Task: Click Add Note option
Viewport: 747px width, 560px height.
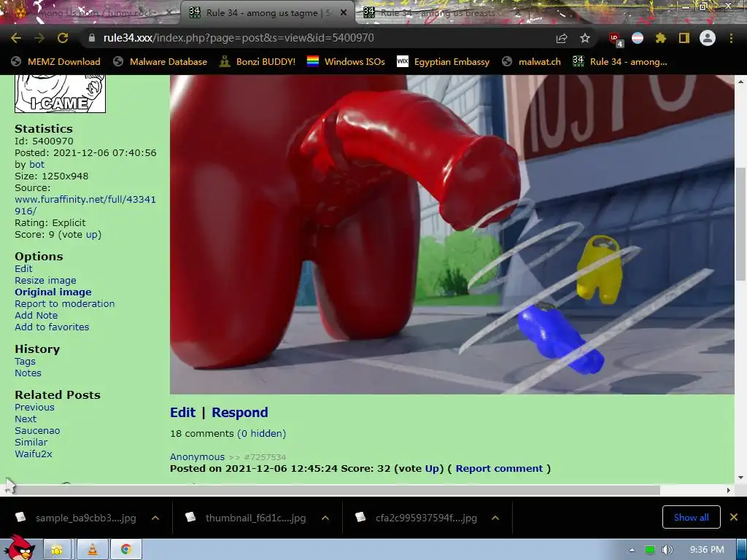Action: [x=36, y=315]
